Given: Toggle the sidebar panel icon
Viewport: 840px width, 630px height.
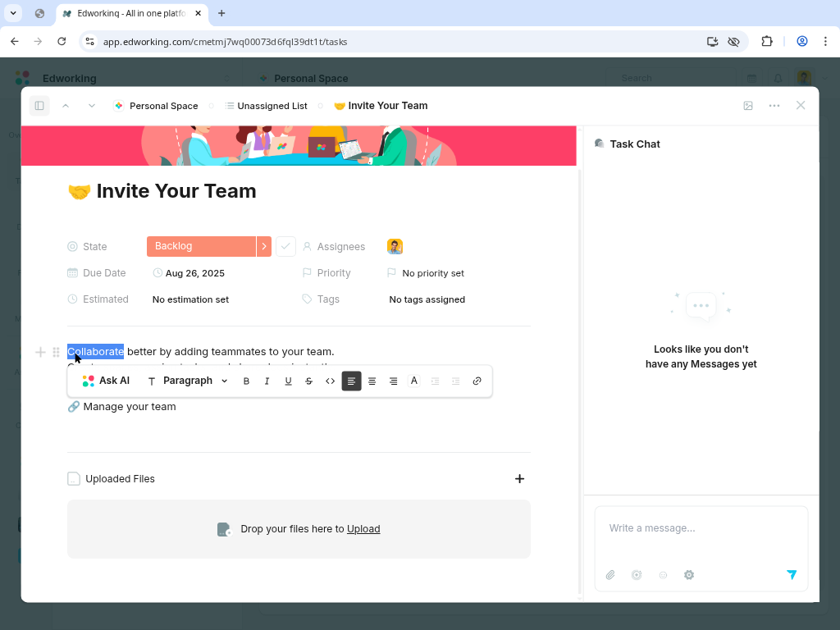Looking at the screenshot, I should [x=39, y=106].
